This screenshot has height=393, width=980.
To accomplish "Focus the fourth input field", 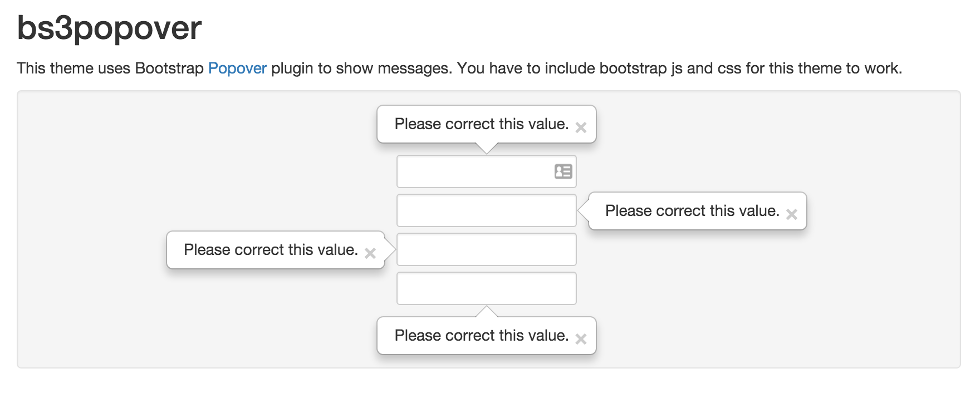I will point(486,288).
